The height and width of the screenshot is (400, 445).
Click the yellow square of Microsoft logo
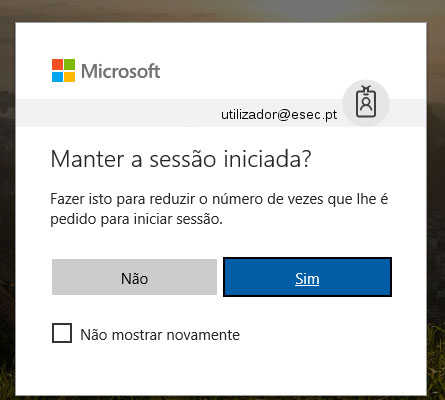pyautogui.click(x=69, y=77)
